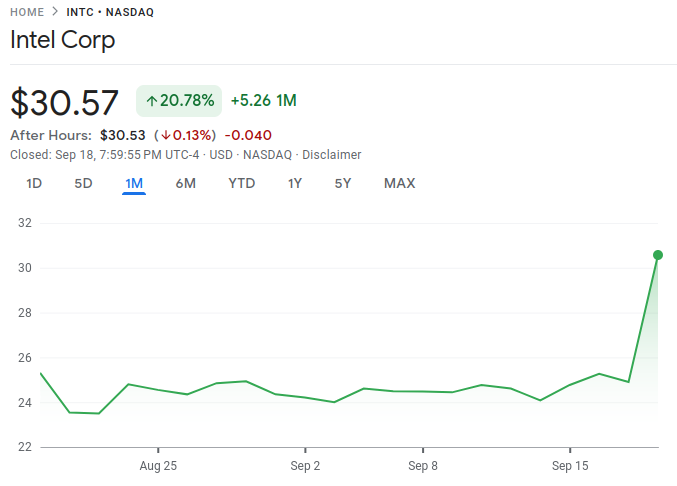The image size is (677, 486).
Task: Click the After Hours $30.53 price
Action: pyautogui.click(x=123, y=135)
